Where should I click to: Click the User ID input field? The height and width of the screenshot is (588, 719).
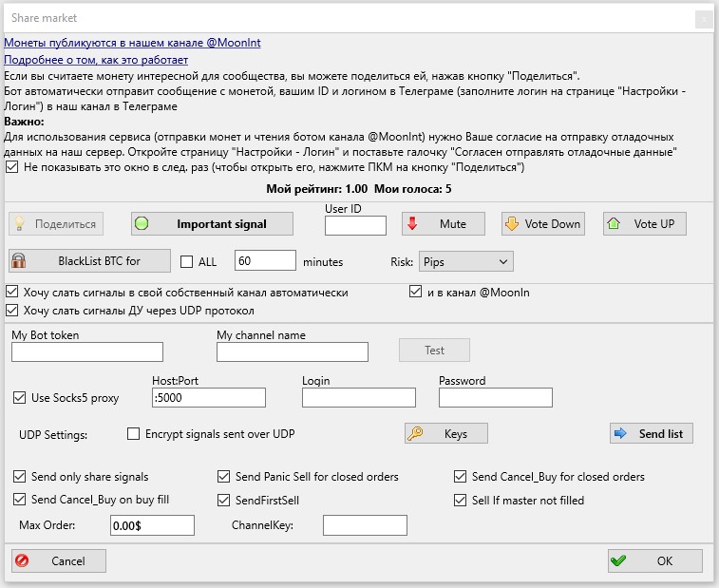click(355, 225)
